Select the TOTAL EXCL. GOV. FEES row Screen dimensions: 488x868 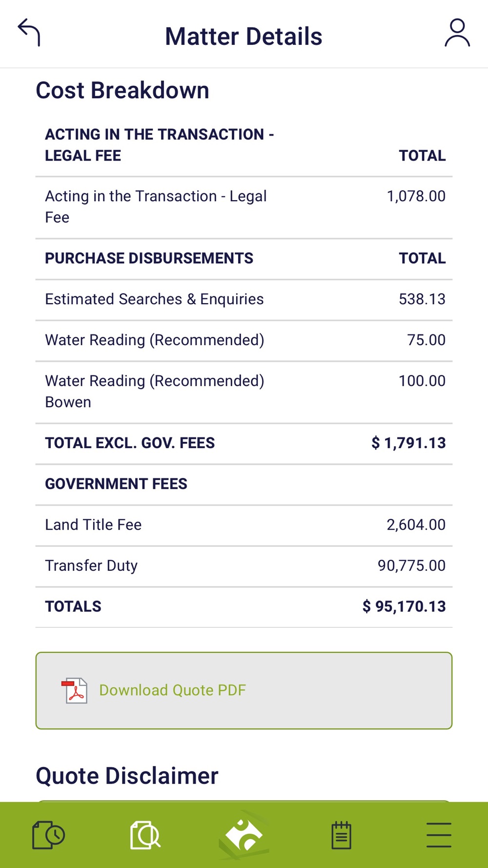click(244, 443)
